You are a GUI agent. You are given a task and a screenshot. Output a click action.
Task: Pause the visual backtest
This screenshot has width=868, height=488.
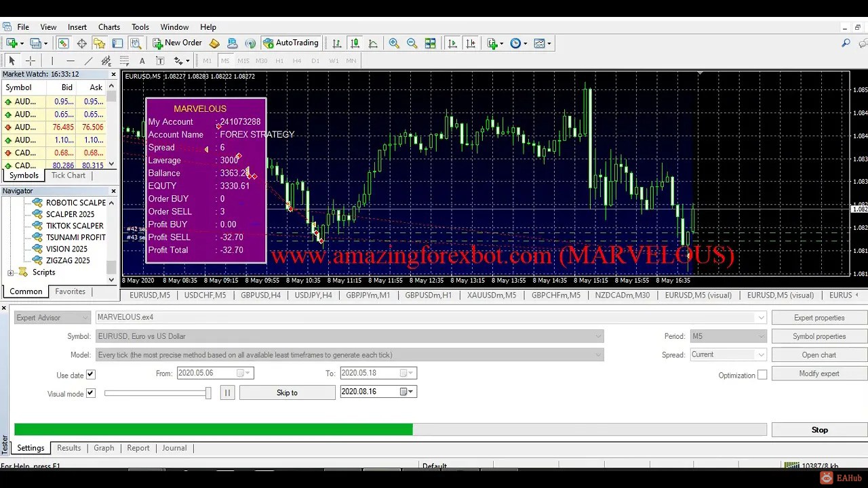[227, 393]
